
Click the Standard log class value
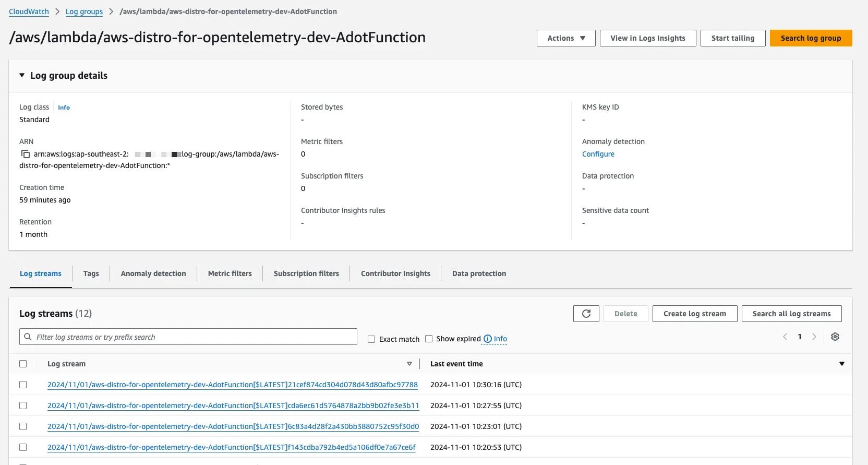(x=34, y=120)
